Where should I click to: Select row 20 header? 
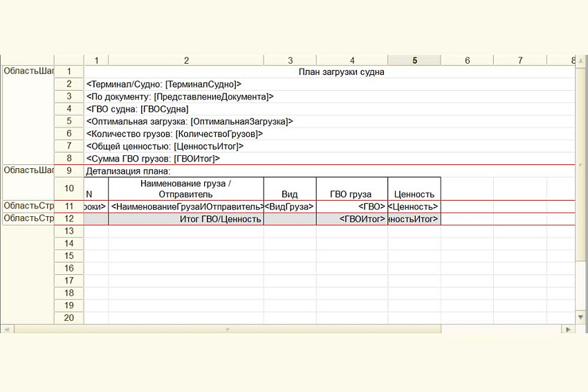coord(69,318)
